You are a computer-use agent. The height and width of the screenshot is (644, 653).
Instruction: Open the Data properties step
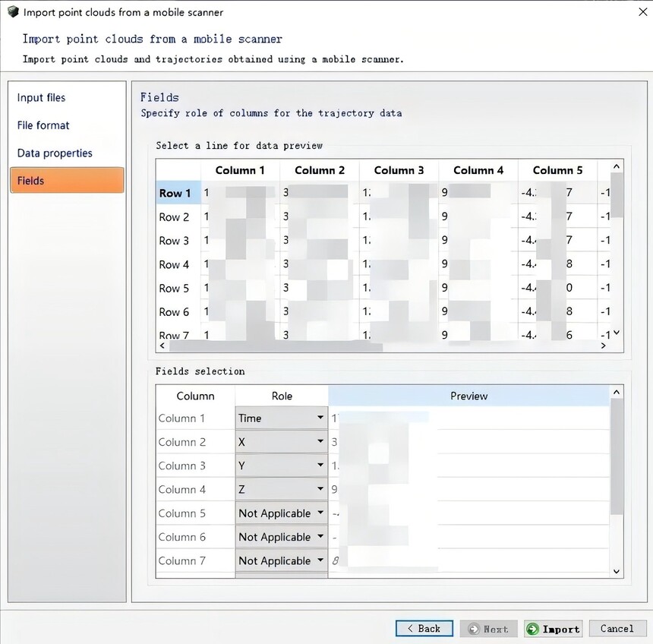[55, 153]
